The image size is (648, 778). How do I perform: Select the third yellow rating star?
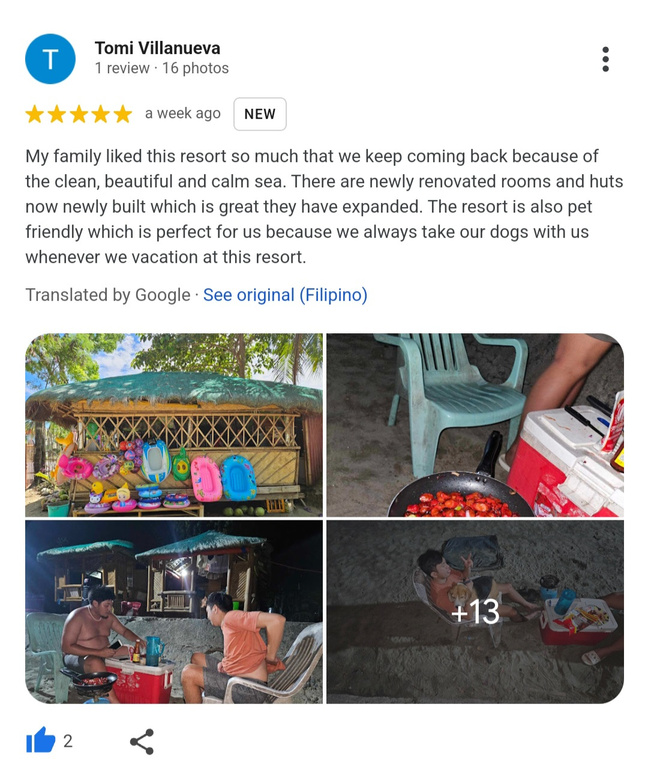pos(79,114)
